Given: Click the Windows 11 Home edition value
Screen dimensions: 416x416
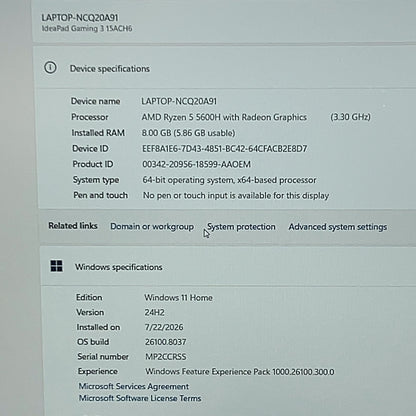Looking at the screenshot, I should (178, 298).
